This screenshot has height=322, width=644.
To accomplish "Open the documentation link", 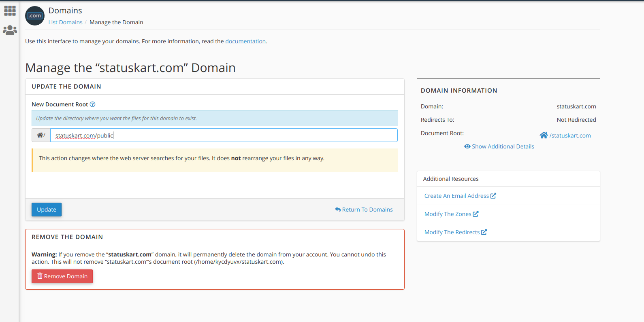I will 245,41.
